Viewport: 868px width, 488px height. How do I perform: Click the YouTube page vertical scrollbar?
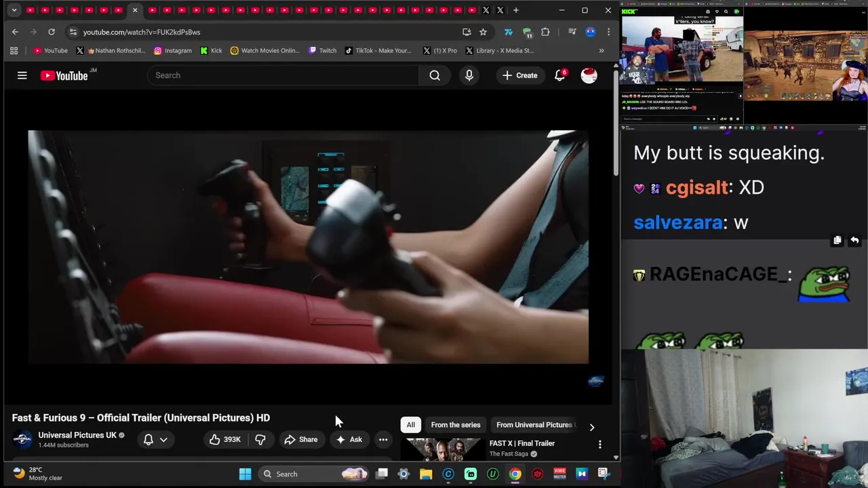pyautogui.click(x=616, y=122)
